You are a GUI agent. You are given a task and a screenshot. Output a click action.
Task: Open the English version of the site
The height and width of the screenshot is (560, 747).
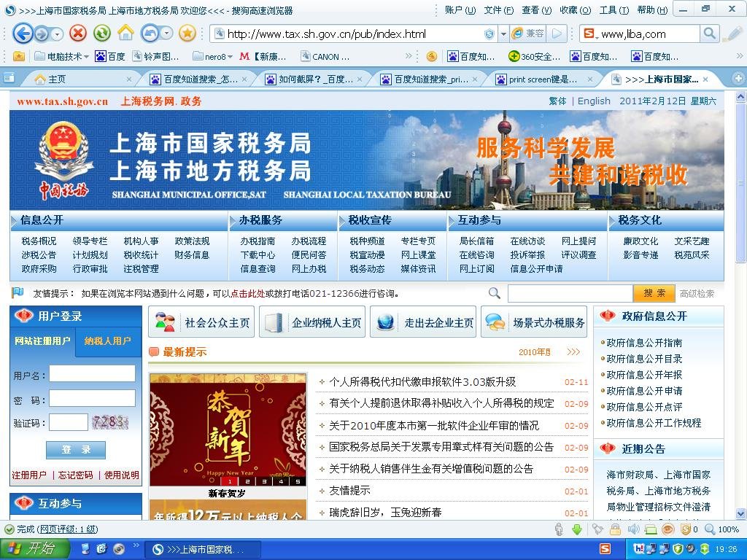tap(593, 101)
